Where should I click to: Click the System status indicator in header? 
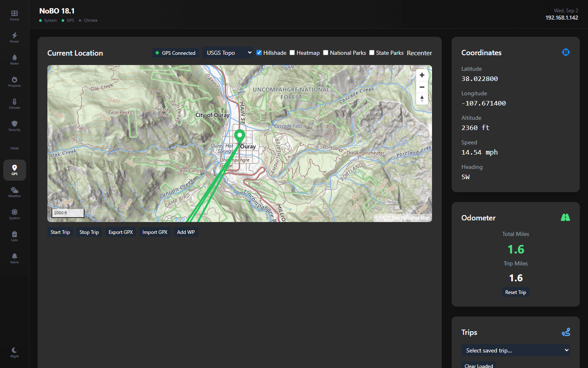coord(48,20)
